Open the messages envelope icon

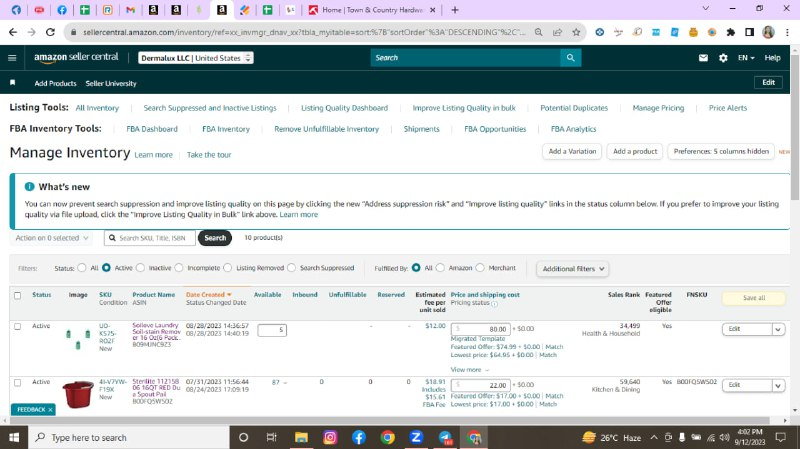point(703,58)
